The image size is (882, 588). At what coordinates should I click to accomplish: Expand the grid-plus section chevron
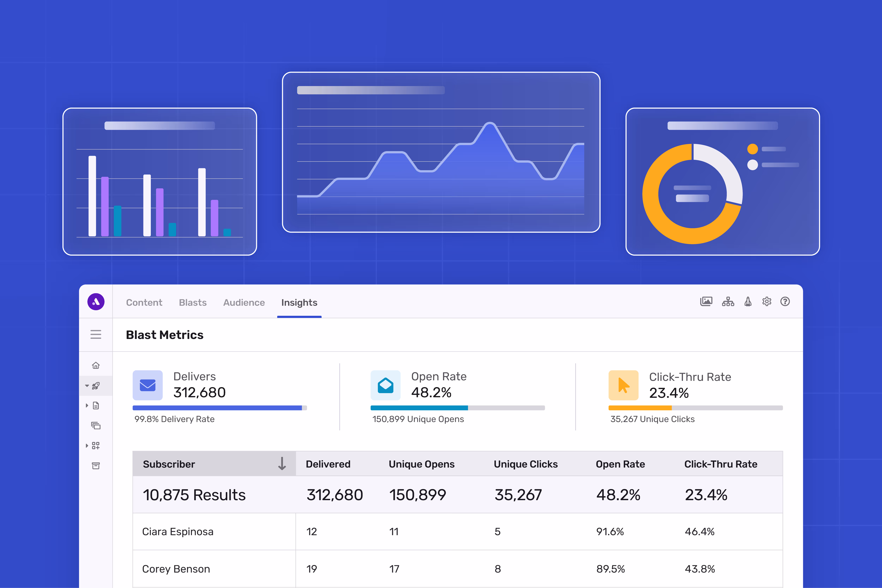(x=87, y=445)
